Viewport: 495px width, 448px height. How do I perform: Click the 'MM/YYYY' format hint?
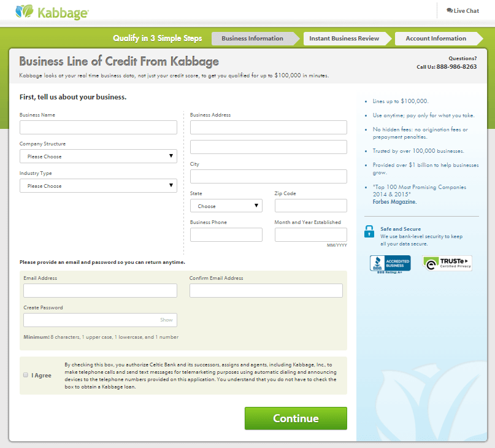(x=337, y=245)
